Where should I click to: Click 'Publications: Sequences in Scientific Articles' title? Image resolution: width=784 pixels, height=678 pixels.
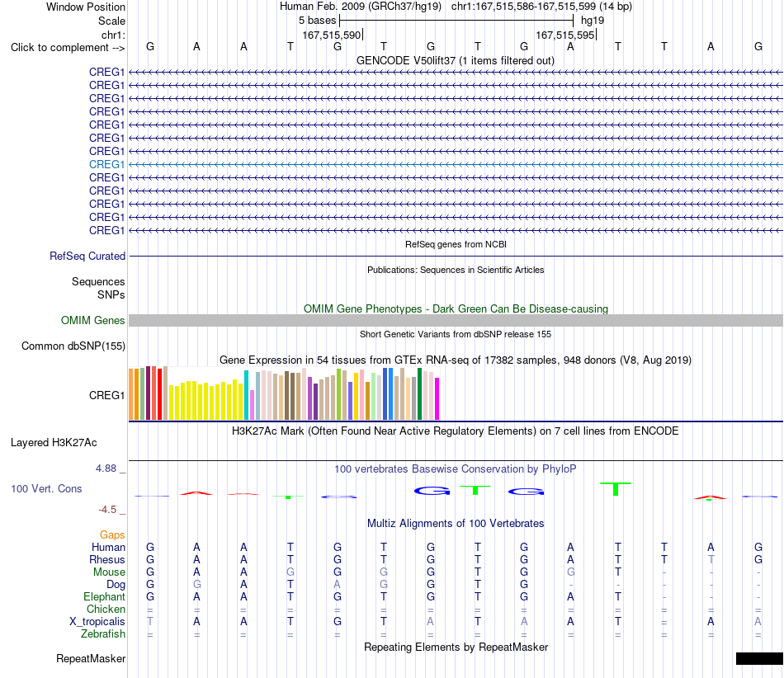(x=456, y=270)
